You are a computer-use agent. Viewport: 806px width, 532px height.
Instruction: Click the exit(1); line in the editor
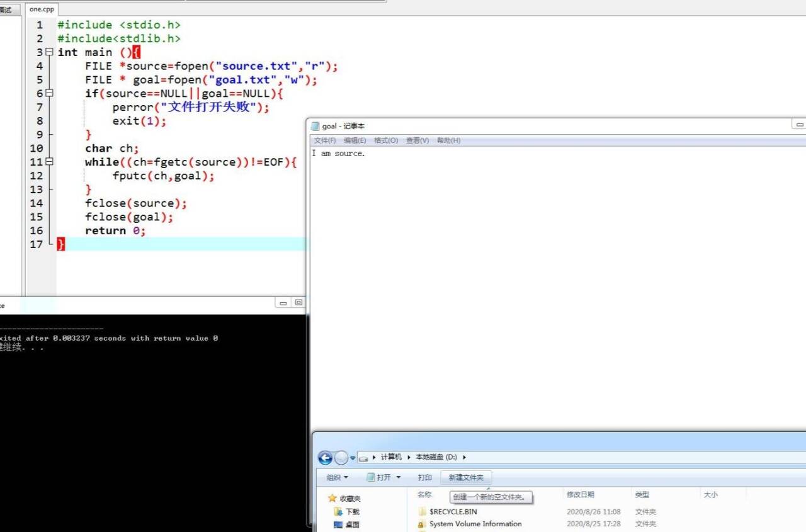139,121
